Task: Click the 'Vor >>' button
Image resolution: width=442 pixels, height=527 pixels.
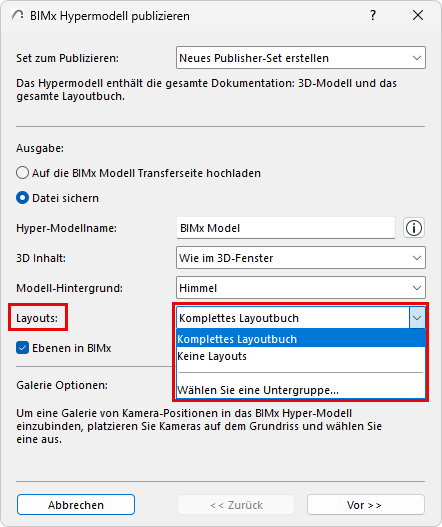Action: coord(366,505)
